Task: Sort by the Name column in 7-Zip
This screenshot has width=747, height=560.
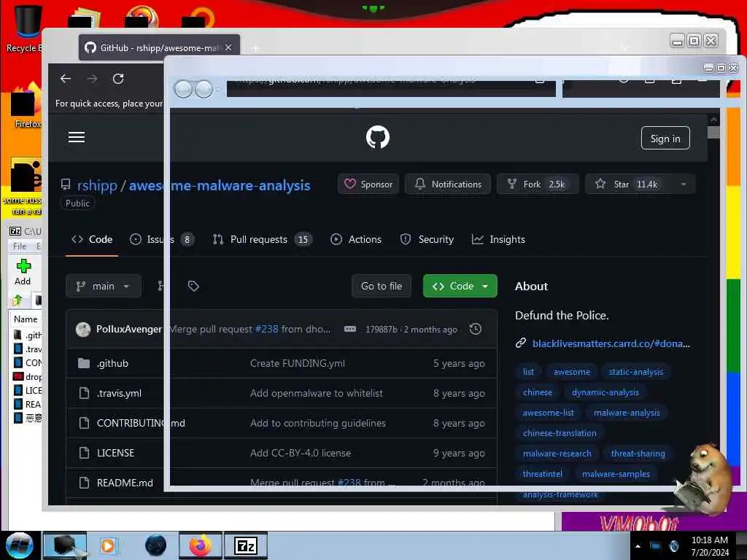Action: pos(26,319)
